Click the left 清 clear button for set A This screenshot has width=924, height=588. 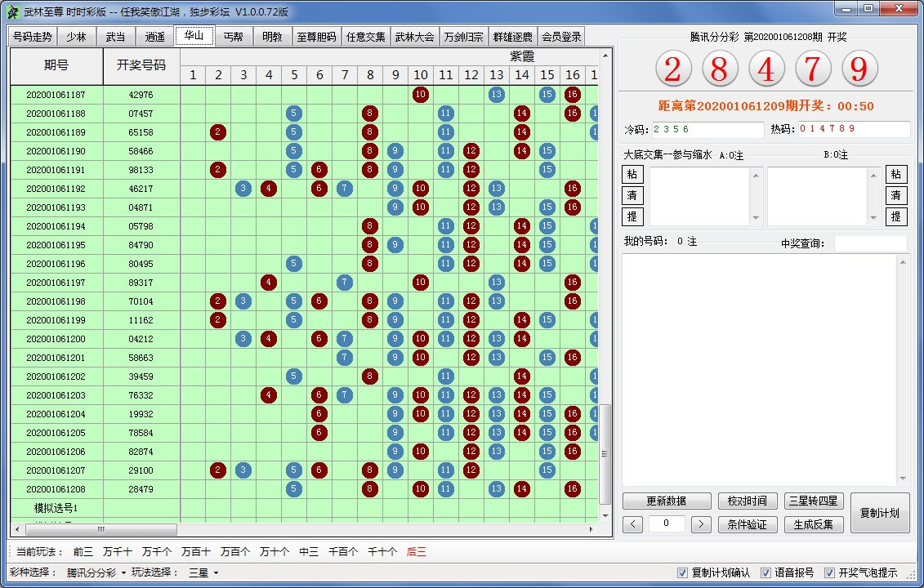632,196
